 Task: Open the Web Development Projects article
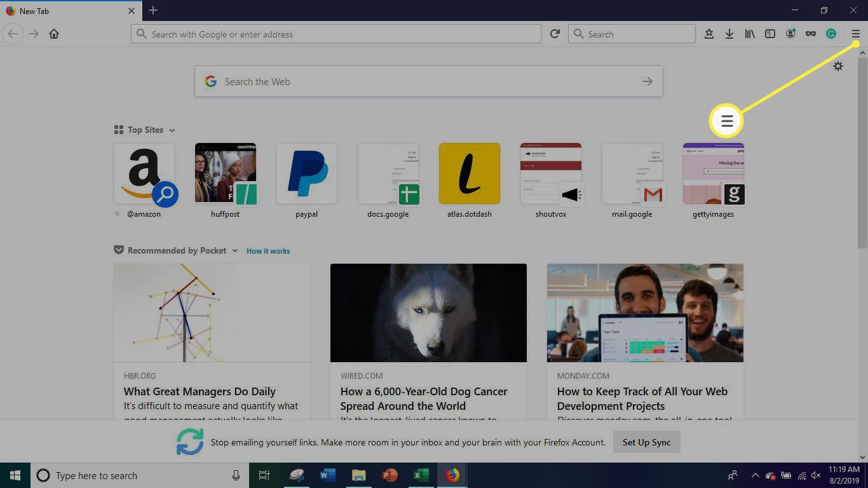[x=642, y=399]
